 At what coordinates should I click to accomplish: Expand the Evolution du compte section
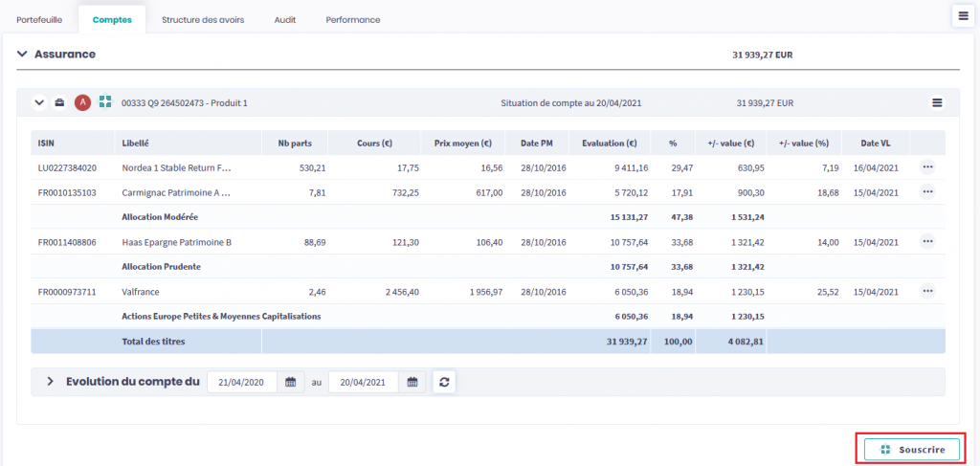(50, 382)
